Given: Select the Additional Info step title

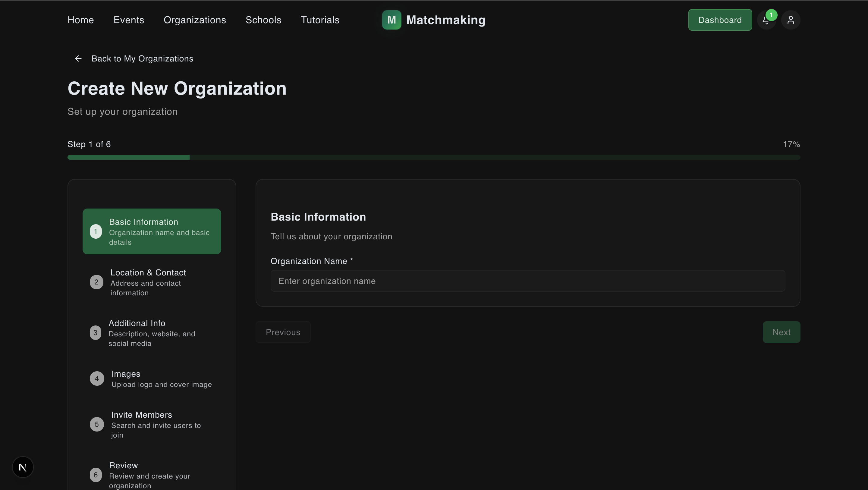Looking at the screenshot, I should coord(137,323).
